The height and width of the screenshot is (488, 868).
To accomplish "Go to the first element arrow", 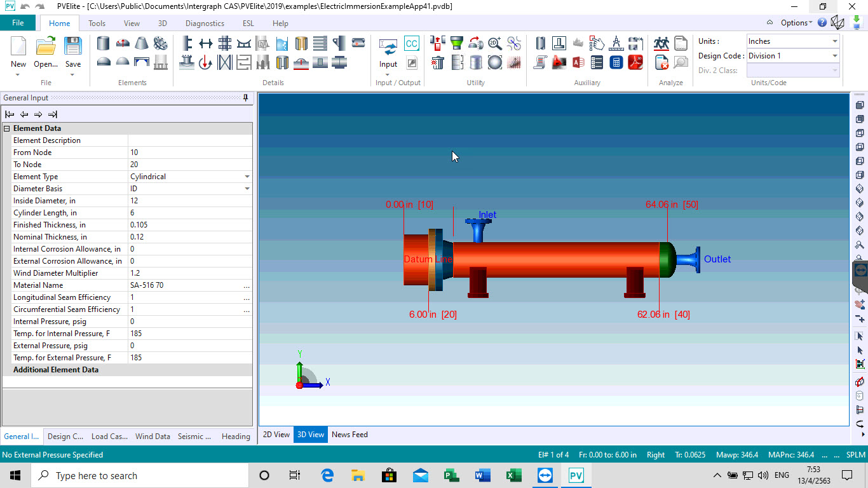I will point(10,114).
